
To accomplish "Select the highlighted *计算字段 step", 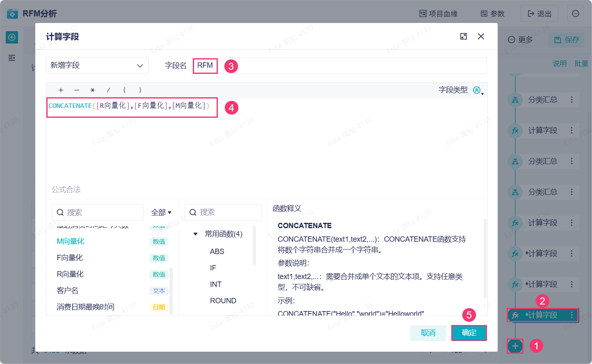I will pos(543,315).
